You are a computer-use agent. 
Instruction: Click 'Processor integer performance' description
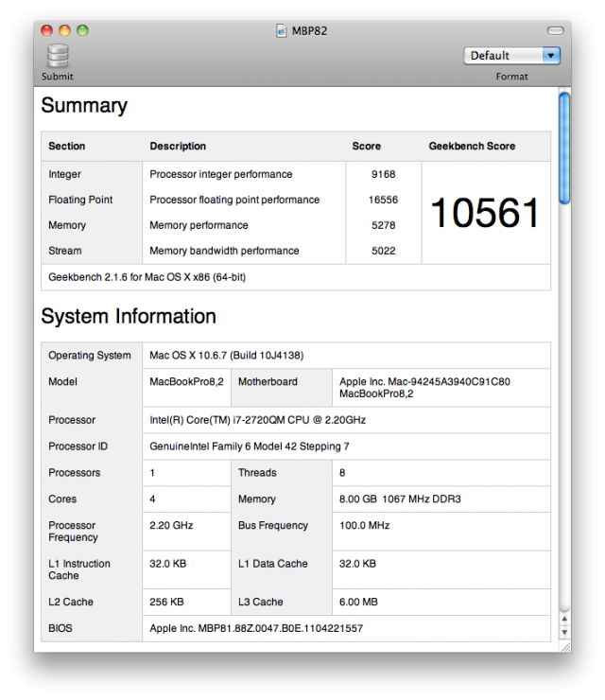[221, 174]
